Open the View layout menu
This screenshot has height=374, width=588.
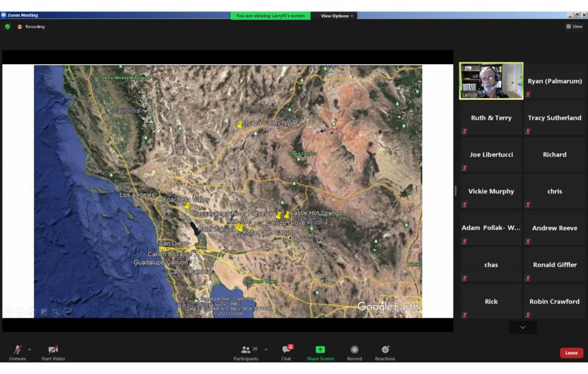(x=574, y=26)
